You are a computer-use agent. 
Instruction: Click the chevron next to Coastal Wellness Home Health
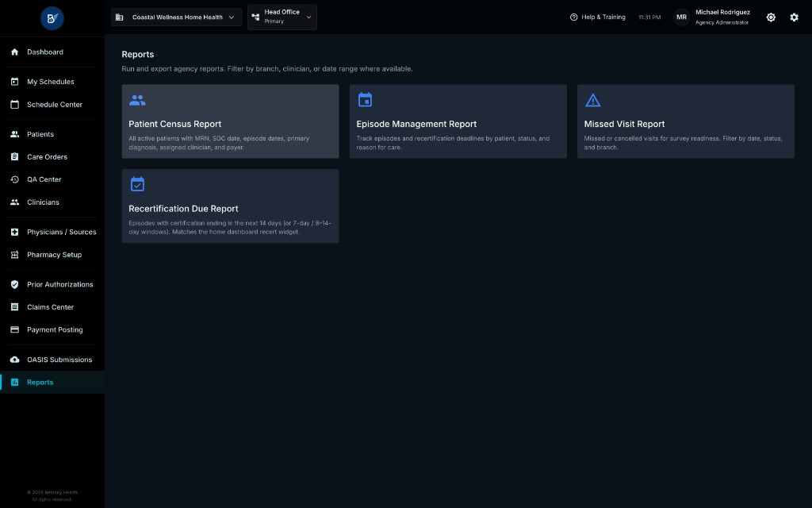pos(232,17)
